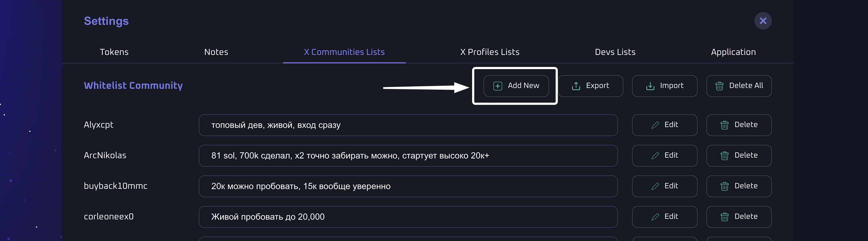The width and height of the screenshot is (868, 241).
Task: Click the Add New plus icon
Action: tap(497, 86)
